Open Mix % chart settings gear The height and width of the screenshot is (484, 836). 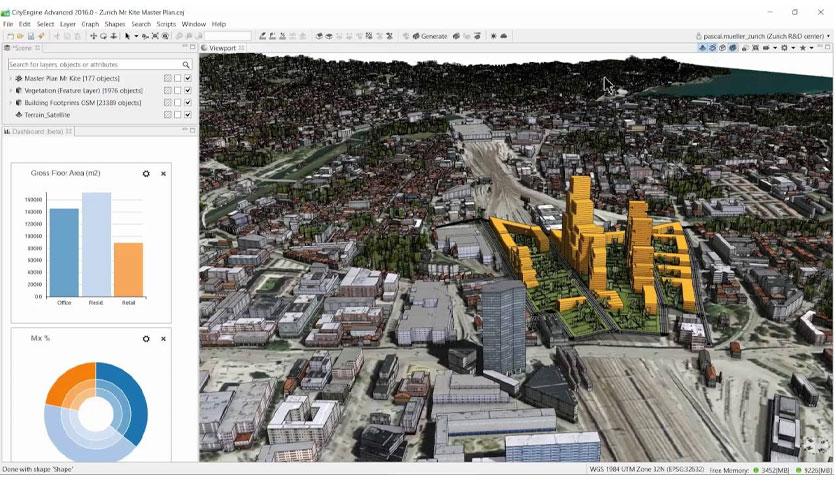pos(146,339)
